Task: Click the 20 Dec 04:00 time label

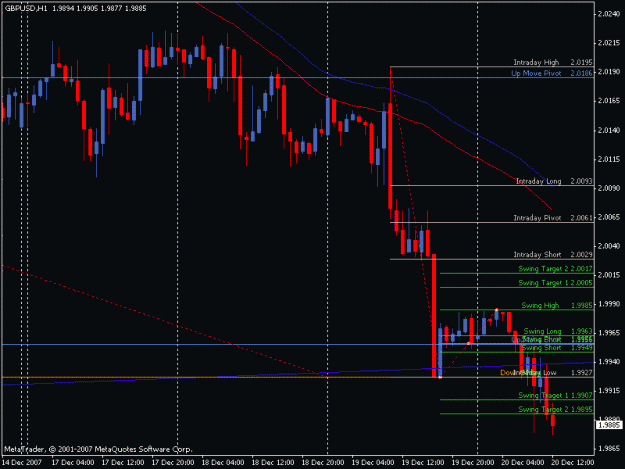Action: [523, 463]
